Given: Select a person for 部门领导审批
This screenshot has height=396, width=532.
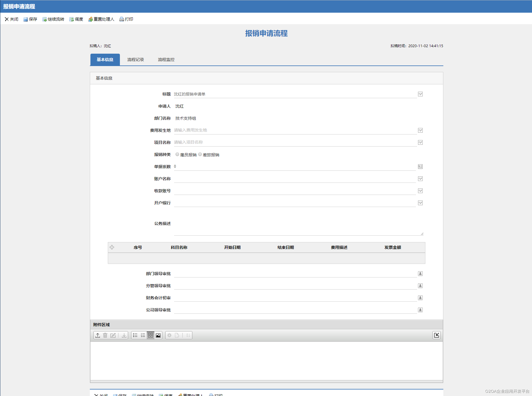Looking at the screenshot, I should [x=420, y=274].
